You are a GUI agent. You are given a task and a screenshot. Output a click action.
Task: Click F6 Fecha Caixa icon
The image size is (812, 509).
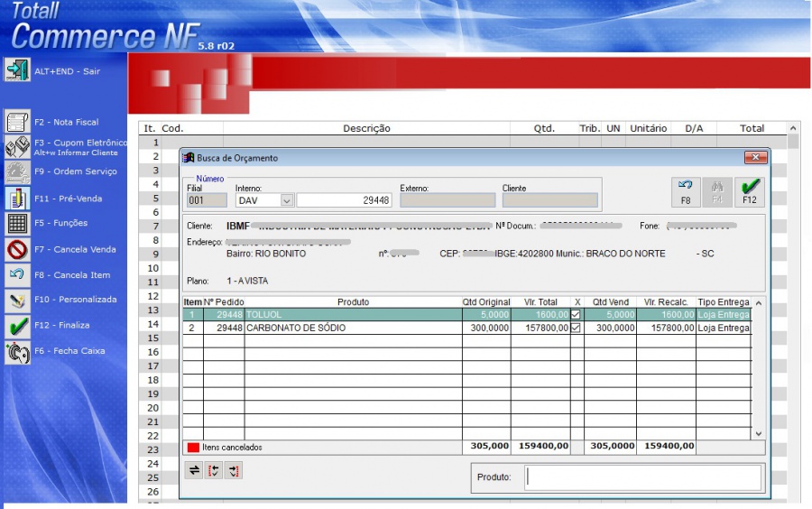coord(17,351)
